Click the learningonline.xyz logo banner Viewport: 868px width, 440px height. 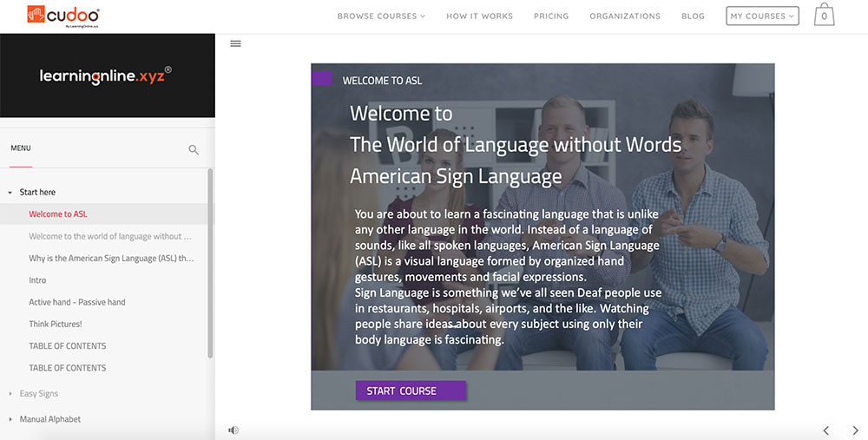point(106,76)
